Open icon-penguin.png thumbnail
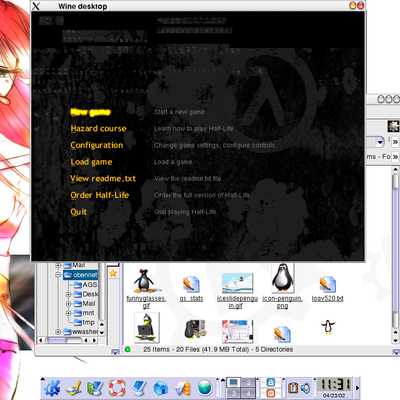This screenshot has width=400, height=400. coord(282,286)
